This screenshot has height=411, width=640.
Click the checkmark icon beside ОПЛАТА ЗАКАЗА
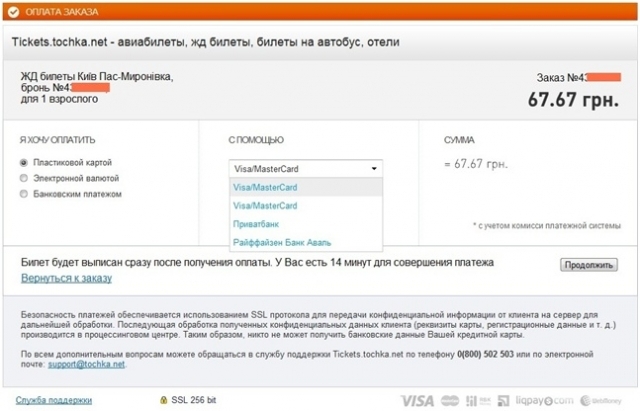(13, 12)
